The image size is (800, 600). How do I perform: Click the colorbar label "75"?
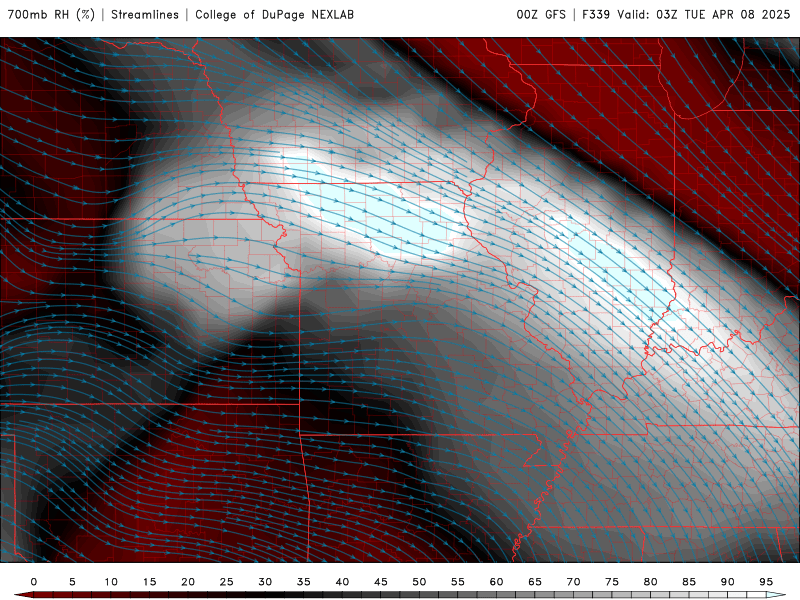click(x=612, y=582)
